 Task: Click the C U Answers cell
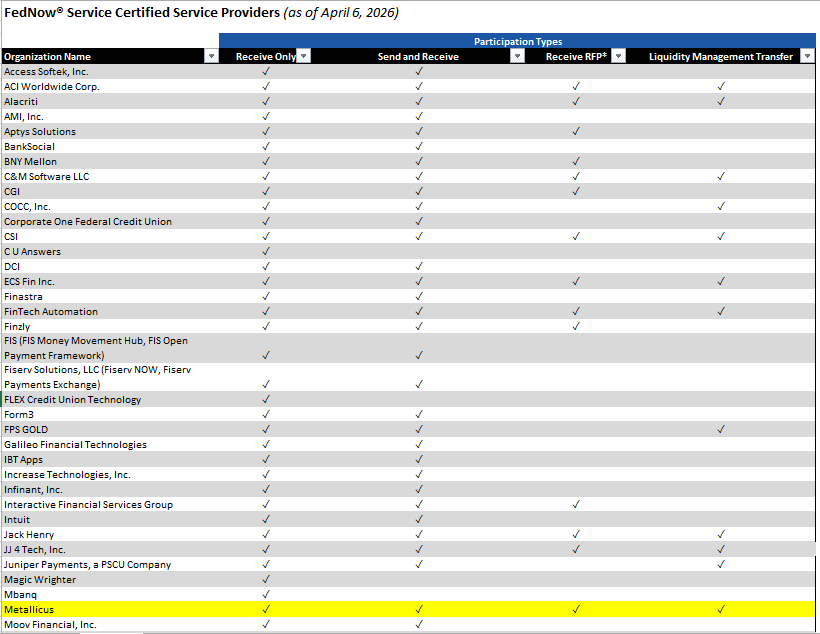point(110,252)
